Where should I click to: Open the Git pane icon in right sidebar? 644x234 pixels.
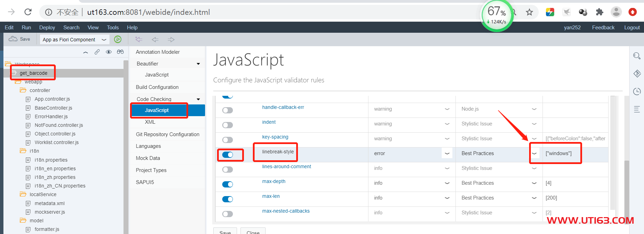pyautogui.click(x=637, y=73)
